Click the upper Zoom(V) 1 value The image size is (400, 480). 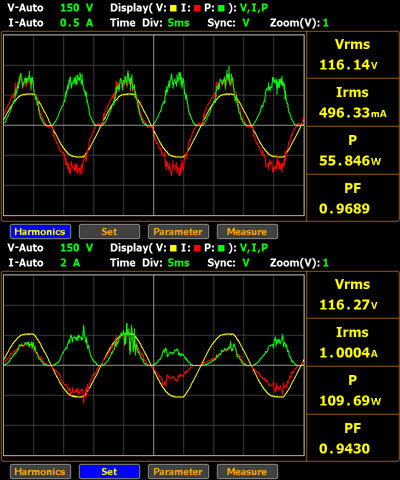pyautogui.click(x=326, y=23)
